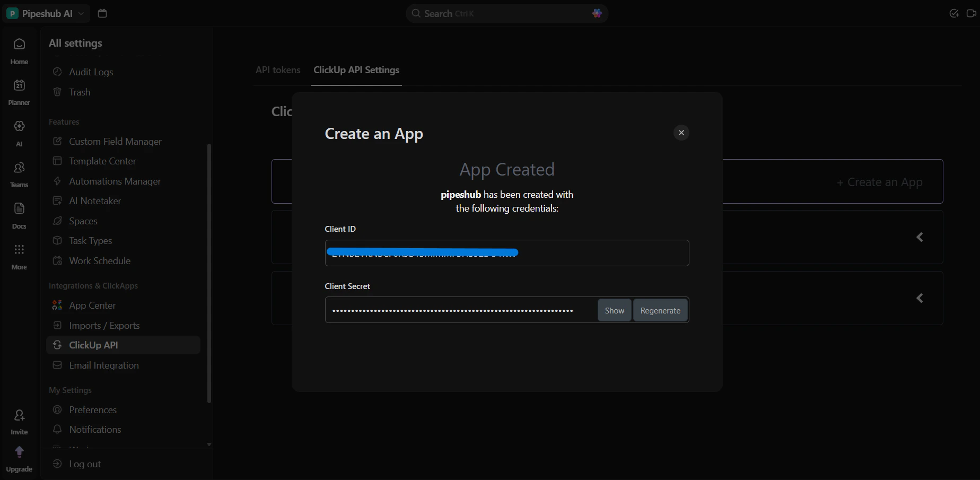This screenshot has width=980, height=480.
Task: Expand the collapsed ClickUp API row chevron
Action: [920, 237]
